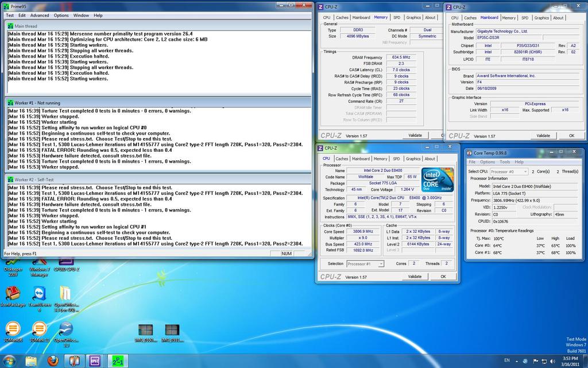The image size is (588, 368).
Task: Click Validate in the CPU-Z Mainboard window
Action: click(x=543, y=136)
